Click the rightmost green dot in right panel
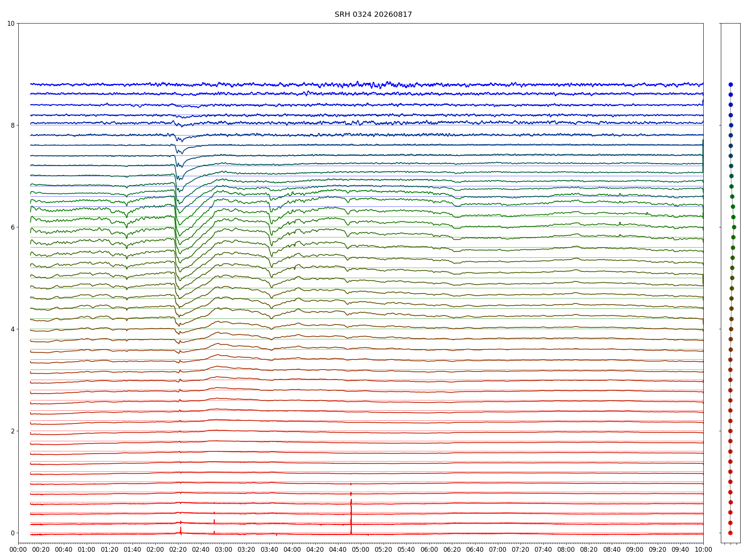Viewport: 747px width, 560px height. click(734, 227)
